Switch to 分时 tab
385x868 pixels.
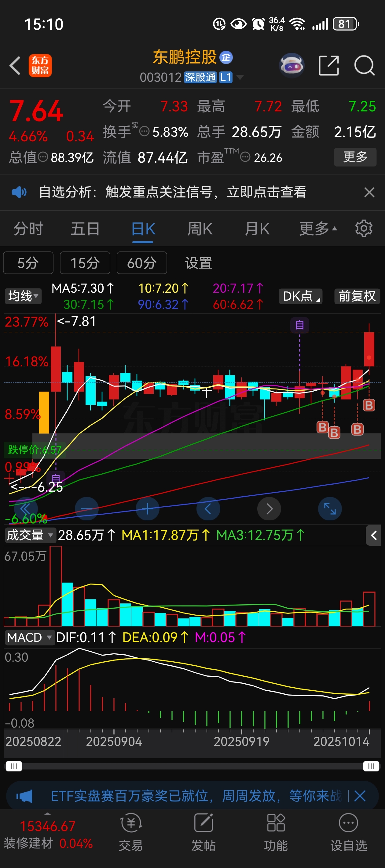coord(28,229)
